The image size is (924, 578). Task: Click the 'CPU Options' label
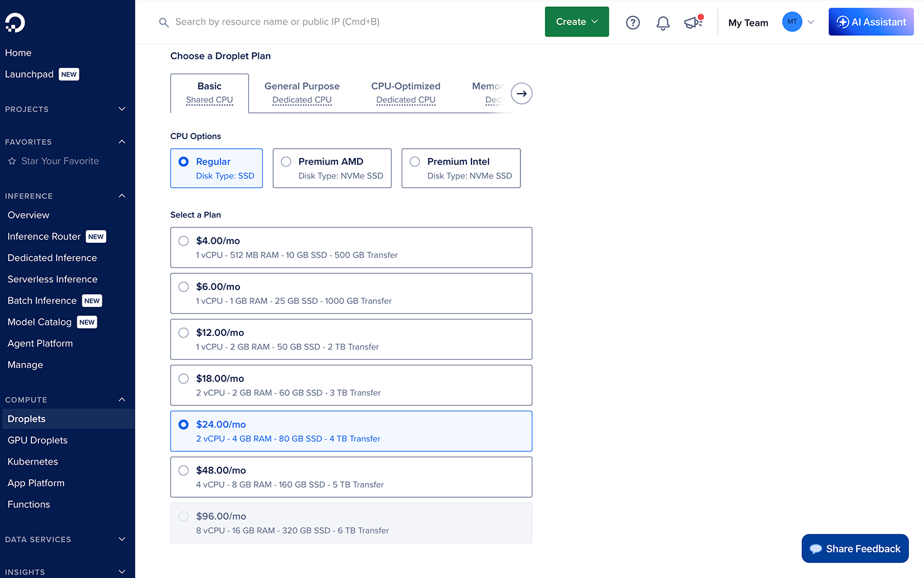tap(195, 136)
